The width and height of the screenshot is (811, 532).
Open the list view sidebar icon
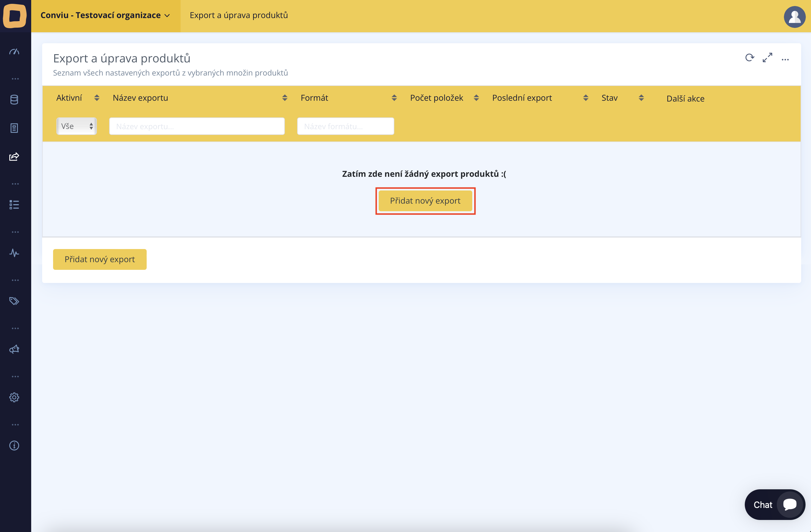(x=14, y=204)
